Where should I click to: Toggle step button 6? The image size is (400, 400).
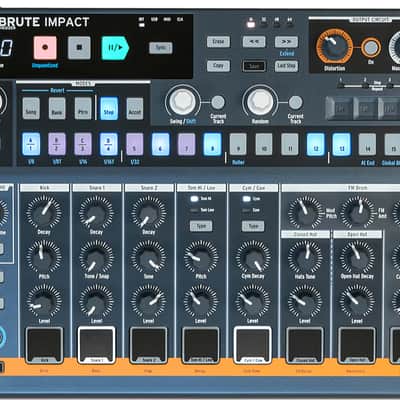(x=161, y=144)
